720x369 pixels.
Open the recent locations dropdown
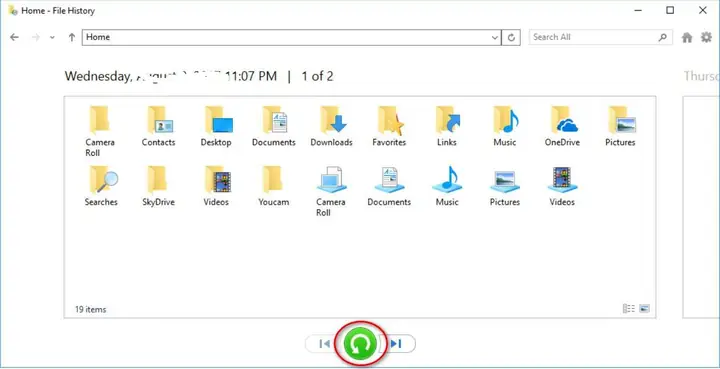(52, 38)
